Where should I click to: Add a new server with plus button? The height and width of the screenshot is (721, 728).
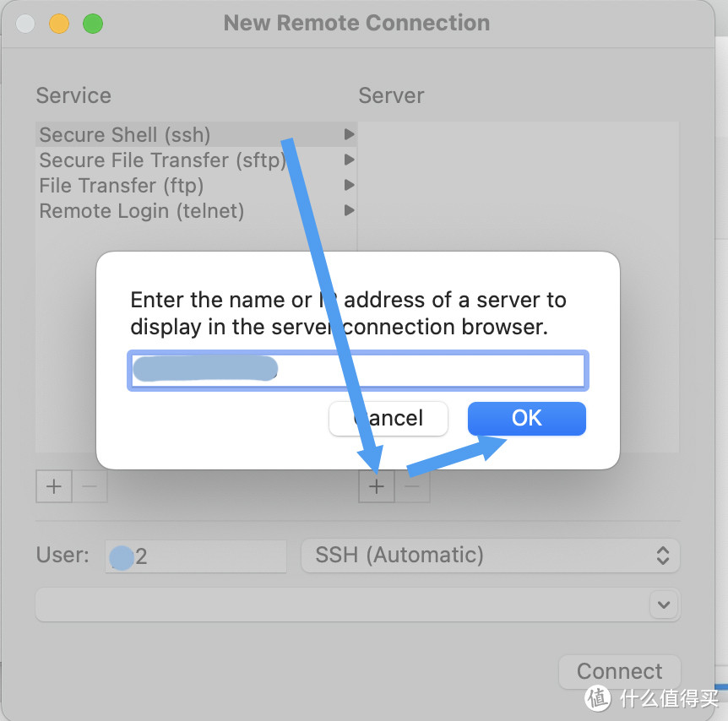pyautogui.click(x=377, y=486)
